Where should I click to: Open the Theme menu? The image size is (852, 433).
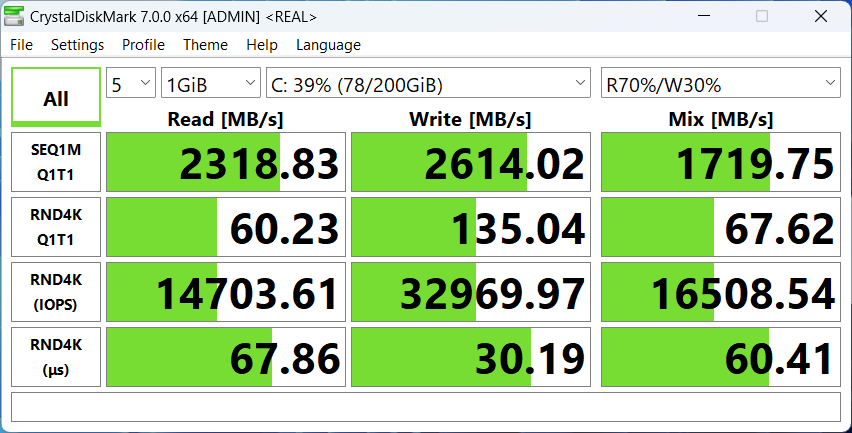pos(205,45)
